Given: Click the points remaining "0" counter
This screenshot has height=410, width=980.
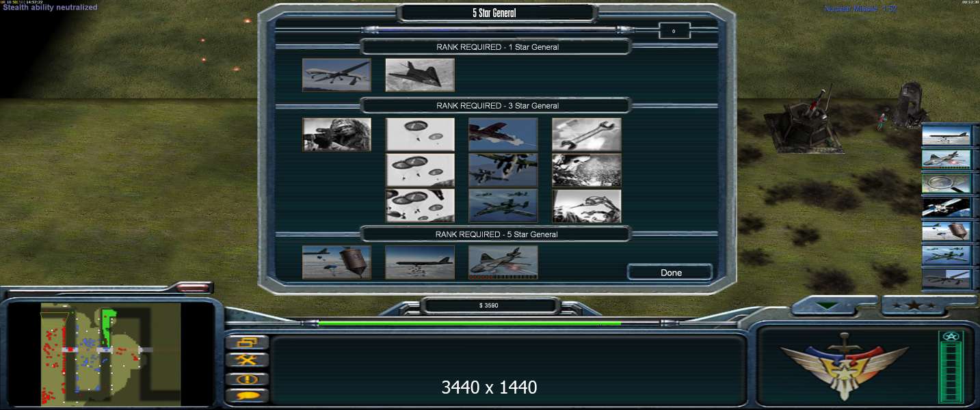Looking at the screenshot, I should click(674, 31).
